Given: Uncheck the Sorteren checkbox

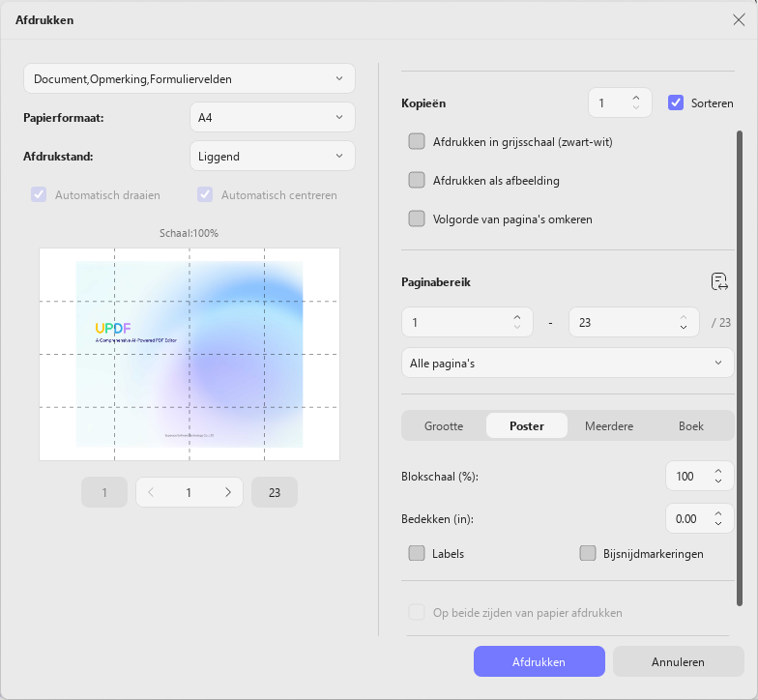Looking at the screenshot, I should (x=676, y=102).
